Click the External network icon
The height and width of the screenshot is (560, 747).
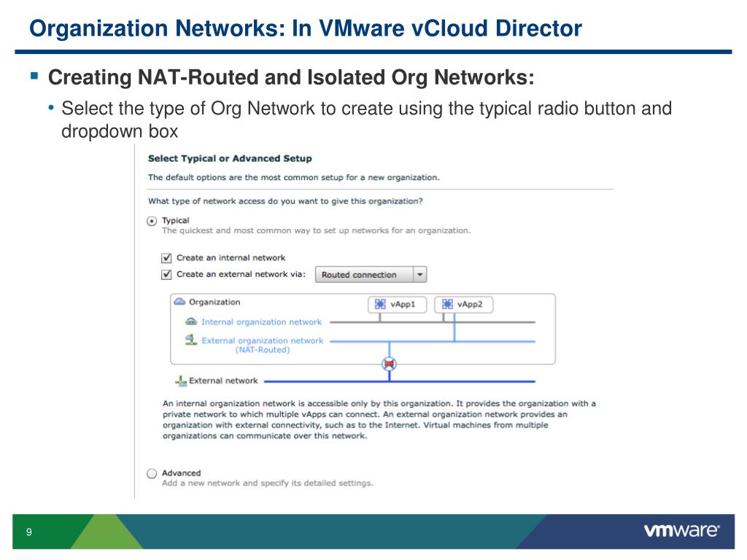pos(181,381)
